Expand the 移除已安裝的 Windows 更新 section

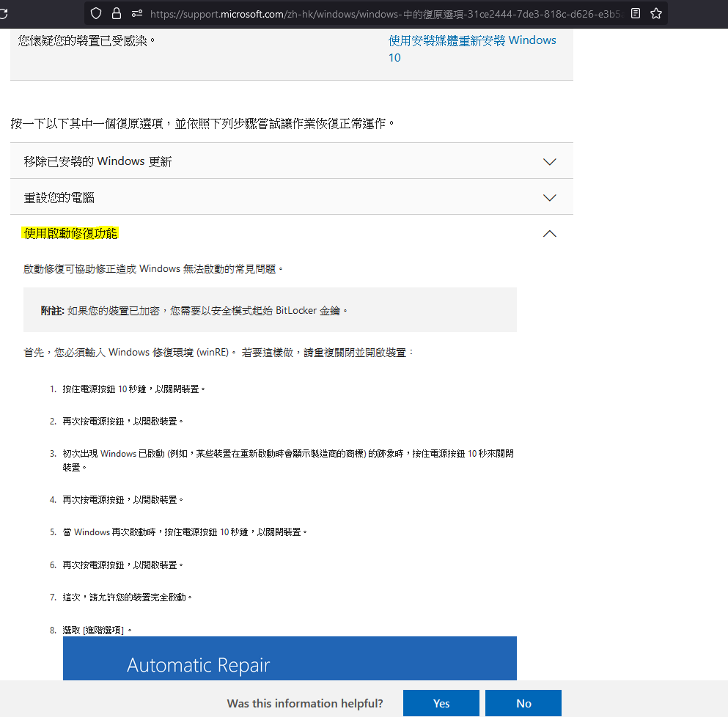click(292, 161)
